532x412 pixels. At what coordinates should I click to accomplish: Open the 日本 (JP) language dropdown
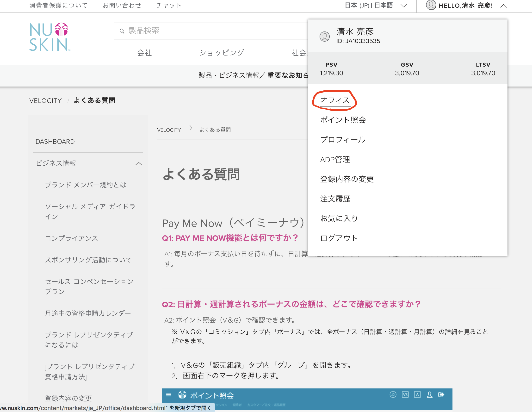point(376,6)
